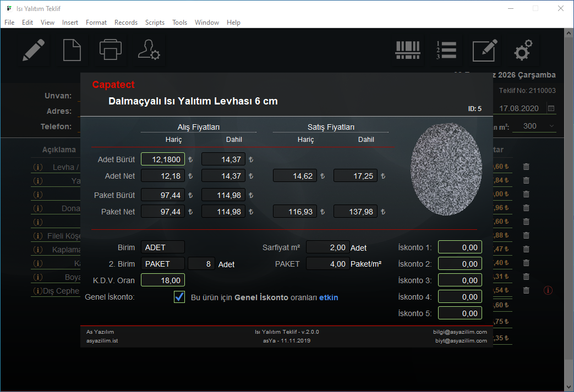Click info icon on Kaplama row

38,250
